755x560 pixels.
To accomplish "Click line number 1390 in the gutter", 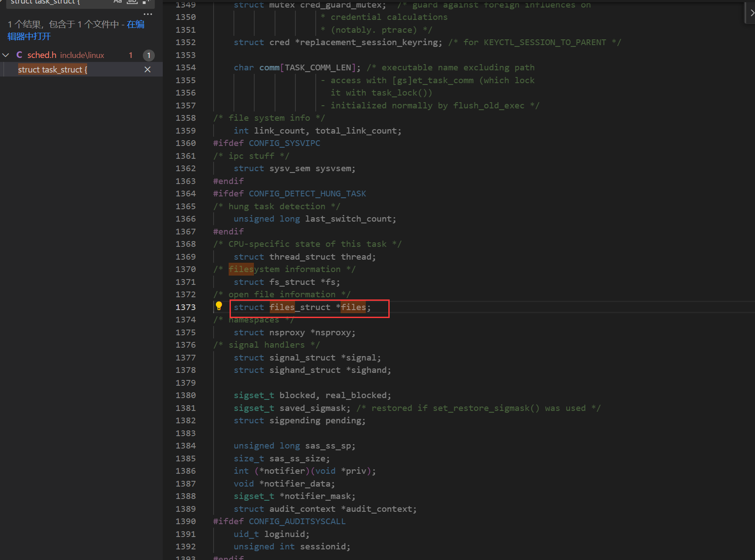I will [x=186, y=522].
